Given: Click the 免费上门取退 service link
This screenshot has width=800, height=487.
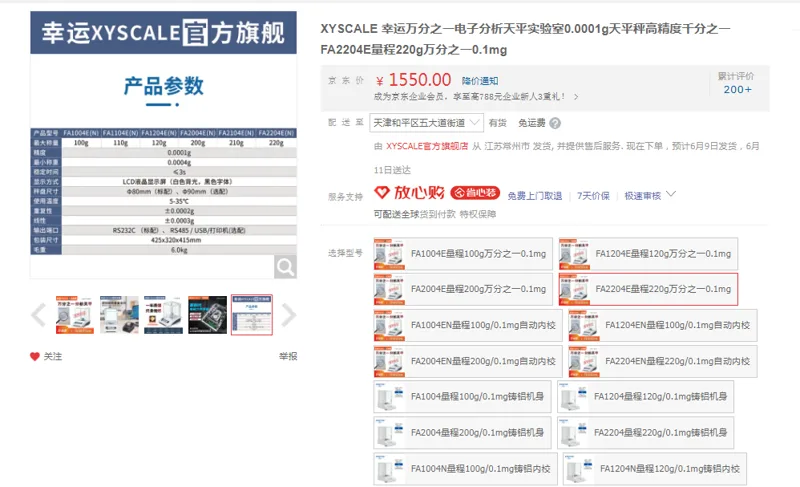Looking at the screenshot, I should [535, 195].
